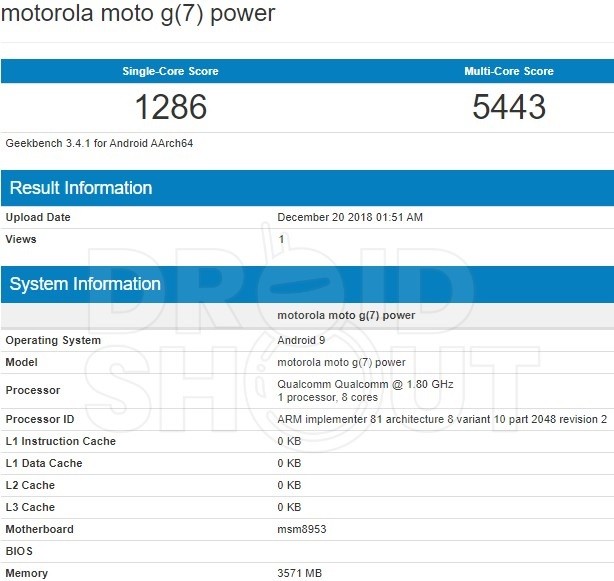Click '1 processor, 8 cores' text

point(328,397)
